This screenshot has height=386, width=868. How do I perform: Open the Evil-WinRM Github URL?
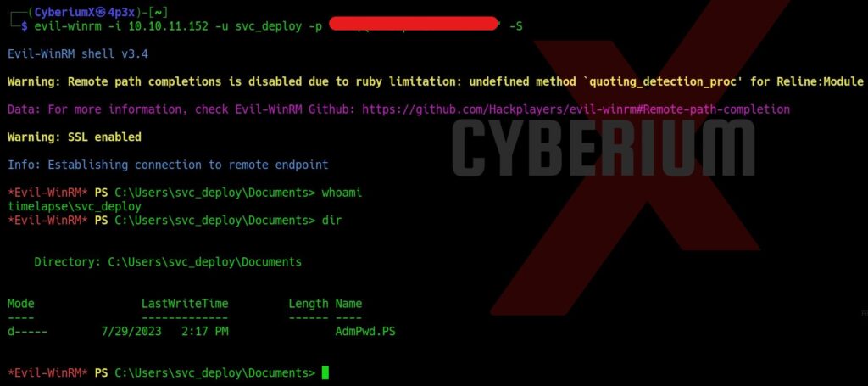[576, 109]
